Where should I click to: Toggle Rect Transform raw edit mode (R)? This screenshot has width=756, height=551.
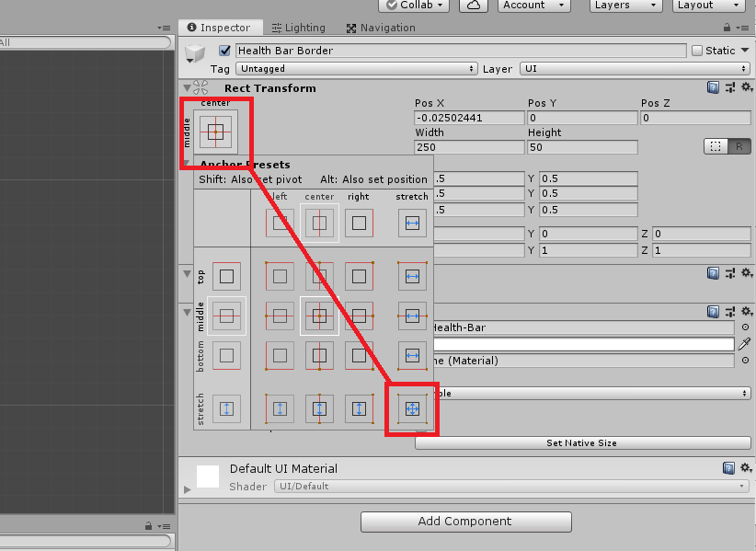tap(739, 146)
